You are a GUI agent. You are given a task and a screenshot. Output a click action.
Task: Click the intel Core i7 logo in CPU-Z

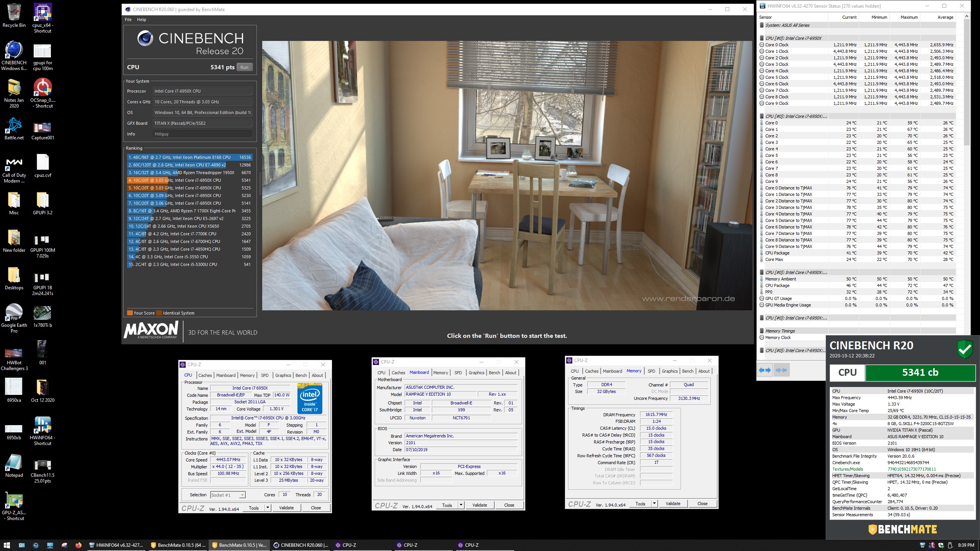click(310, 398)
